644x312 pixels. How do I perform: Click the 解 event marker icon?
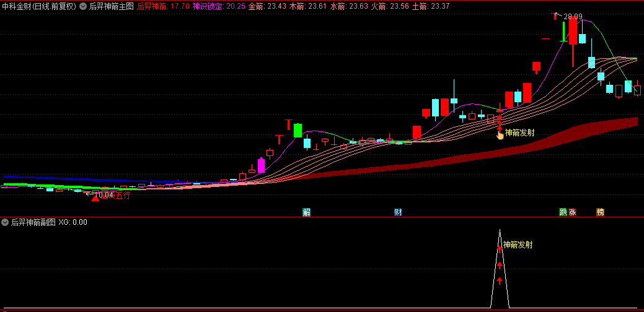pyautogui.click(x=306, y=212)
